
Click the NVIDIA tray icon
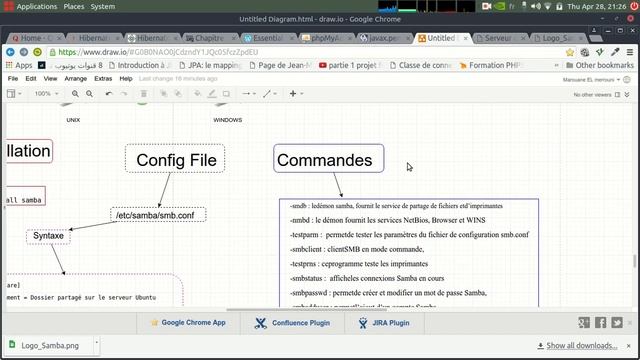(500, 6)
